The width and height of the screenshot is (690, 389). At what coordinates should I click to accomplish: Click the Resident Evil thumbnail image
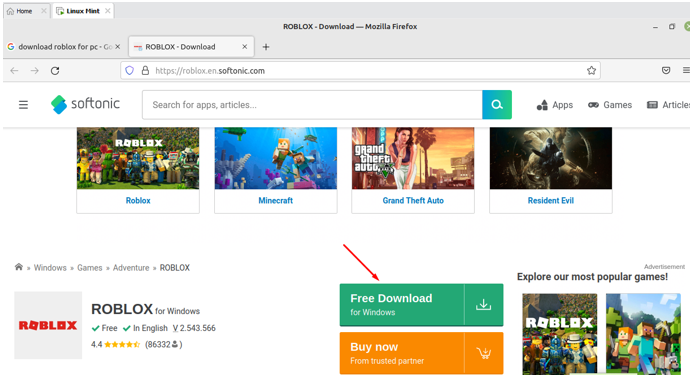point(551,158)
